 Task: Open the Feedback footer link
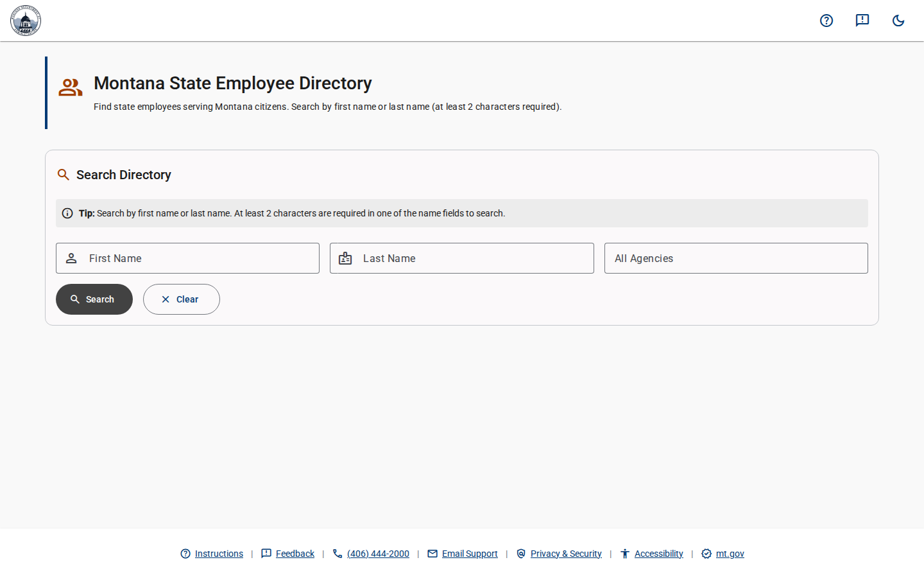[x=295, y=554]
